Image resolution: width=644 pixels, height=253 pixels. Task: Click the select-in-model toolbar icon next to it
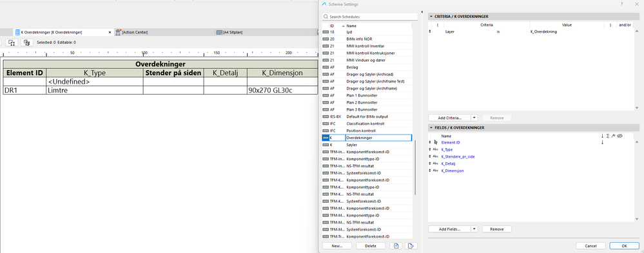point(26,42)
